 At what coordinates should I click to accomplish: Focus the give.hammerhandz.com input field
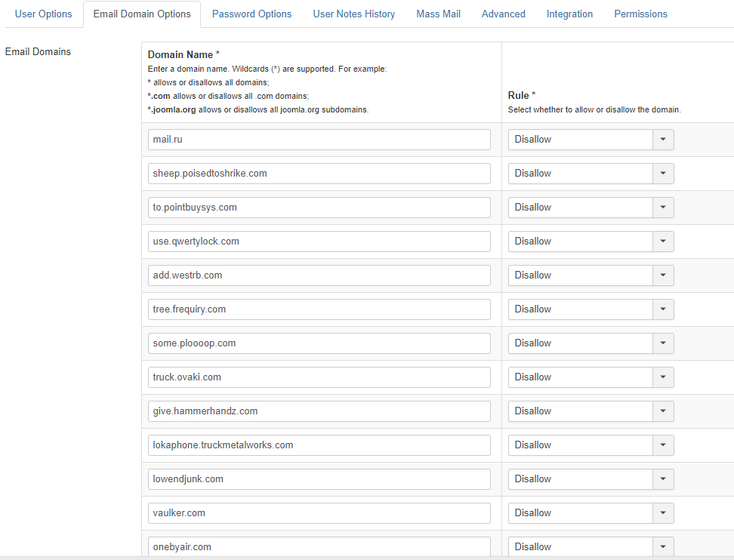[319, 411]
